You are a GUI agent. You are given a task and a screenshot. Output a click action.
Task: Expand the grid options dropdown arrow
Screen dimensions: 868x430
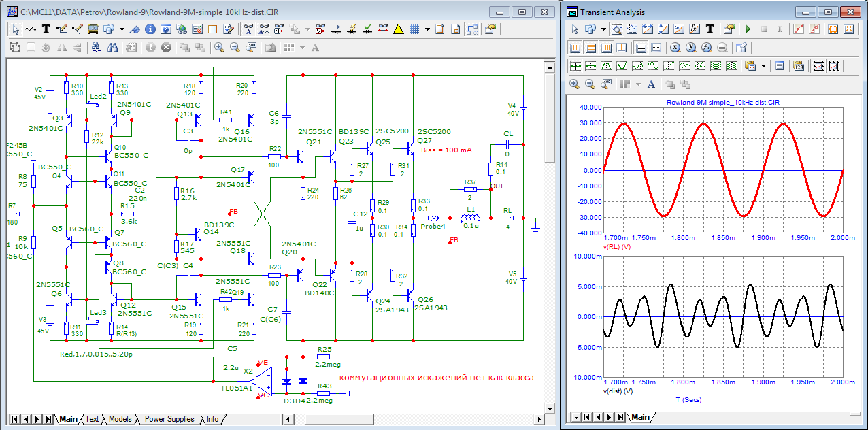click(427, 29)
